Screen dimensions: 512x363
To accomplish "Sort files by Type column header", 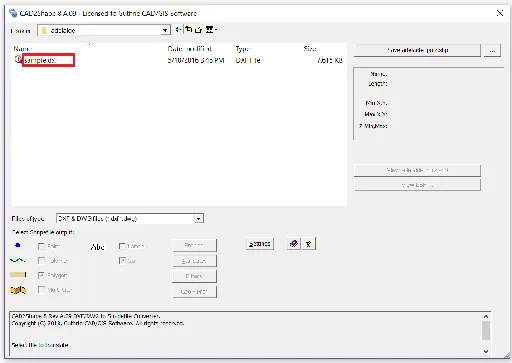I will click(243, 49).
